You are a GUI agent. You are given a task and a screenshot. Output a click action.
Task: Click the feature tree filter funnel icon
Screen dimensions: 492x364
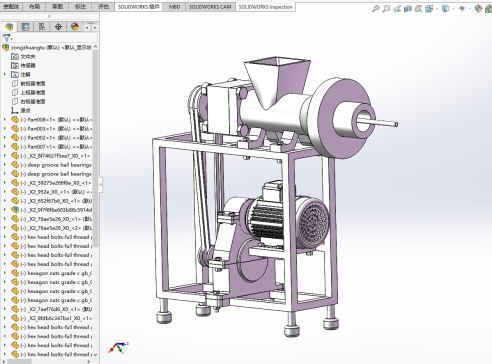coord(7,38)
